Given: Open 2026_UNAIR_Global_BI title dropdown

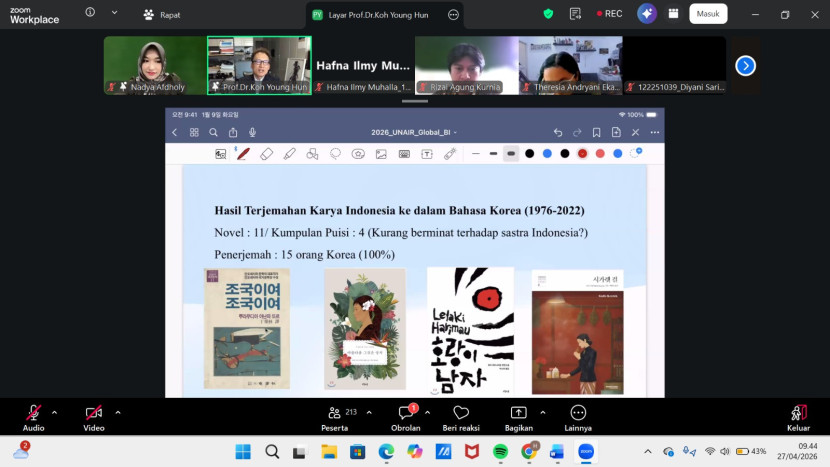Looking at the screenshot, I should pyautogui.click(x=414, y=132).
